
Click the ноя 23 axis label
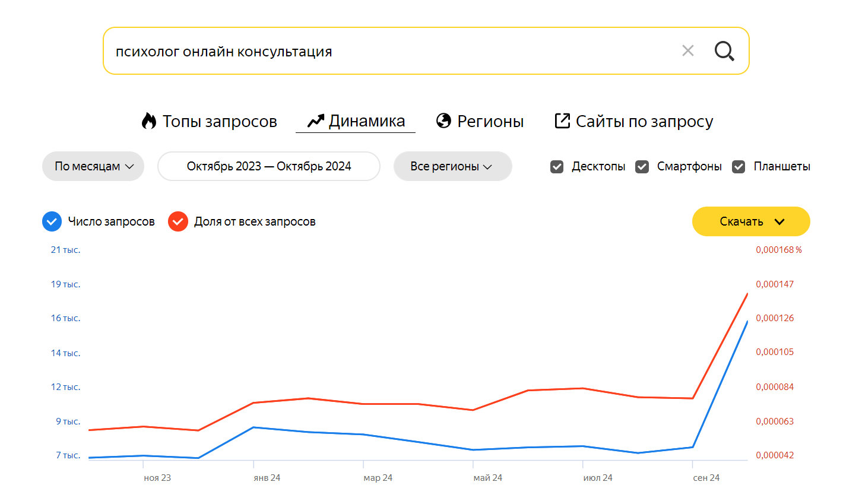[x=157, y=478]
